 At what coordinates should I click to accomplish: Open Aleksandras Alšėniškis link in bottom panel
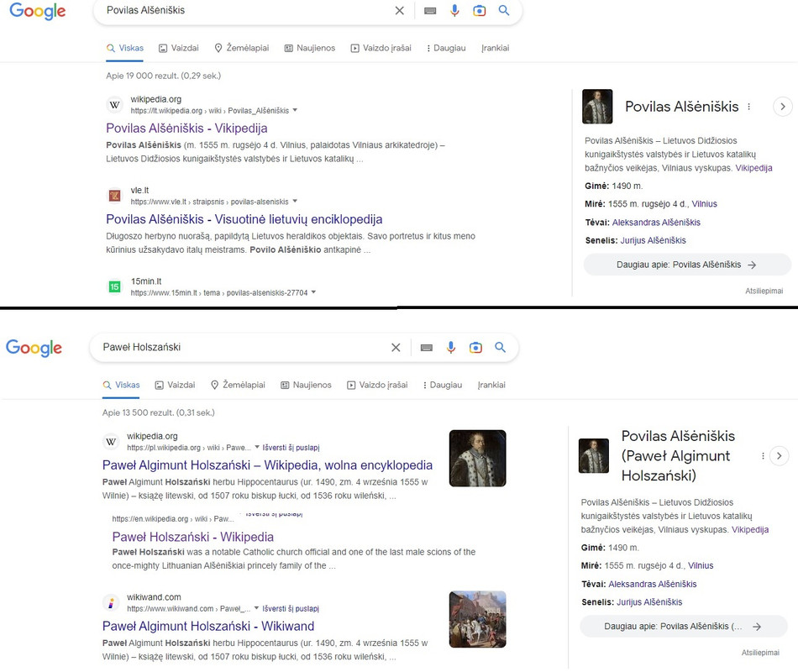653,585
